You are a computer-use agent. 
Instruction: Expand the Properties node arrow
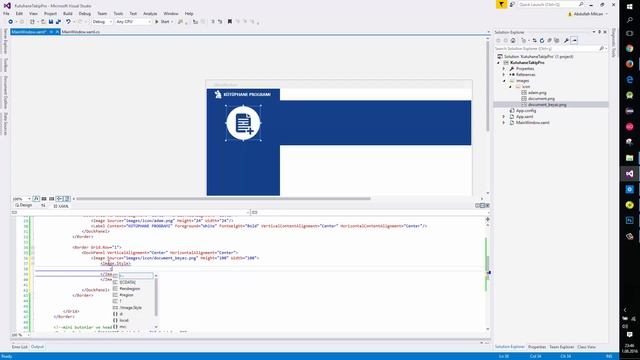coord(504,69)
